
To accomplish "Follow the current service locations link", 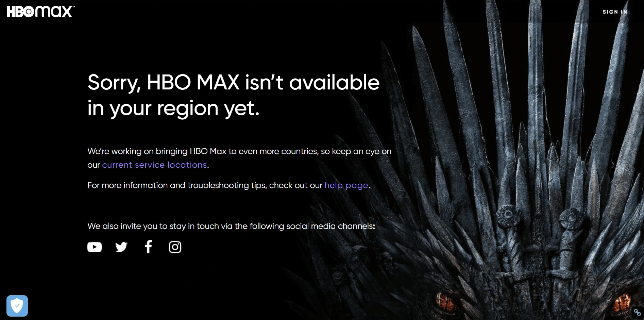I will (x=154, y=165).
